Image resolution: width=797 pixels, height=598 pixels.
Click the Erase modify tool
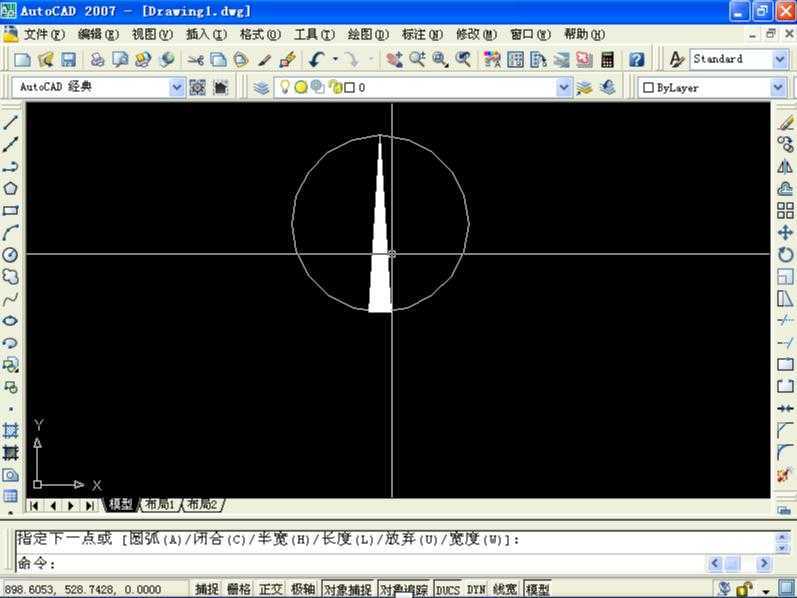(786, 122)
